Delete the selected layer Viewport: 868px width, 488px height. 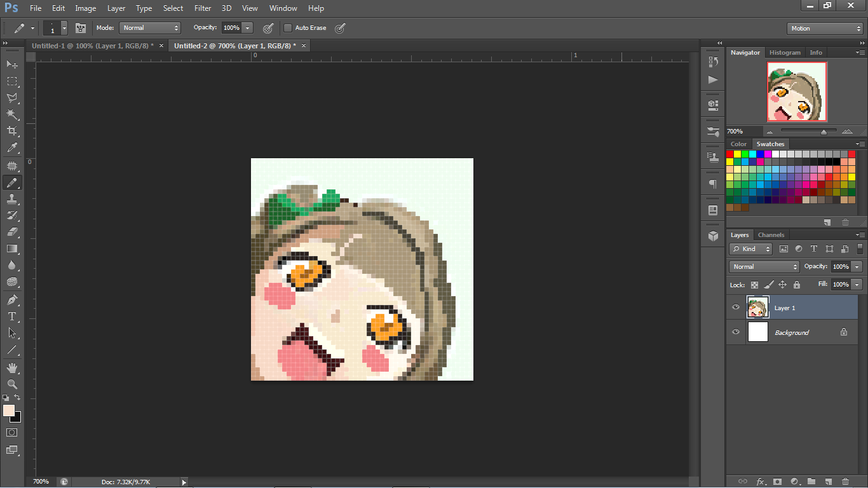845,482
